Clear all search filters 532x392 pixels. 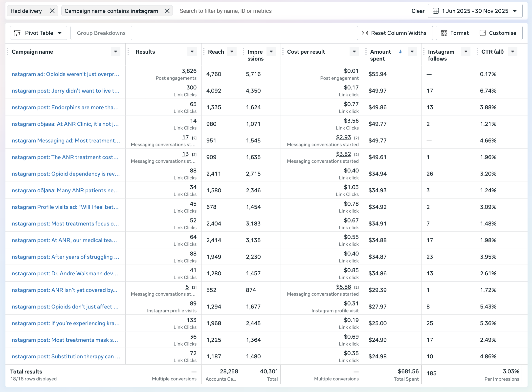click(418, 11)
